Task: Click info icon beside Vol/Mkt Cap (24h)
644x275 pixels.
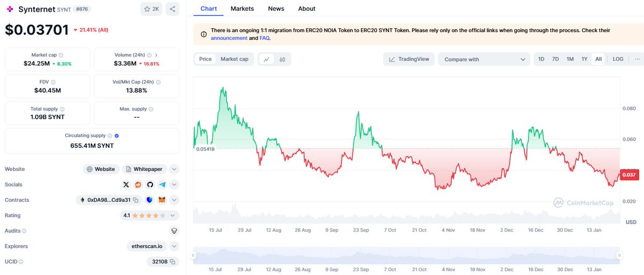Action: point(158,82)
